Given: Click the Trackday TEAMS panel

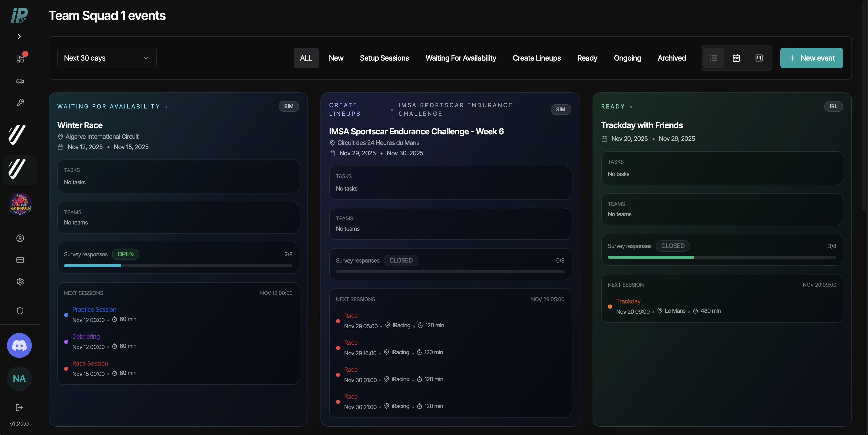Looking at the screenshot, I should (722, 209).
